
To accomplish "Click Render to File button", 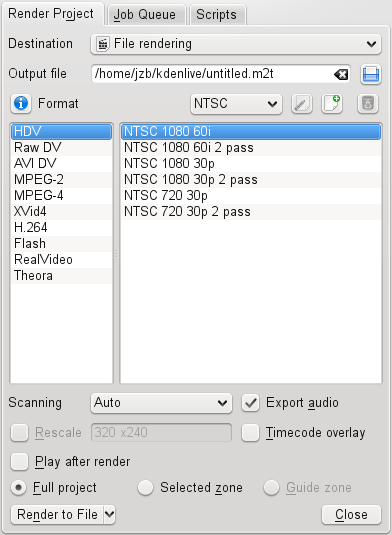I will (57, 514).
